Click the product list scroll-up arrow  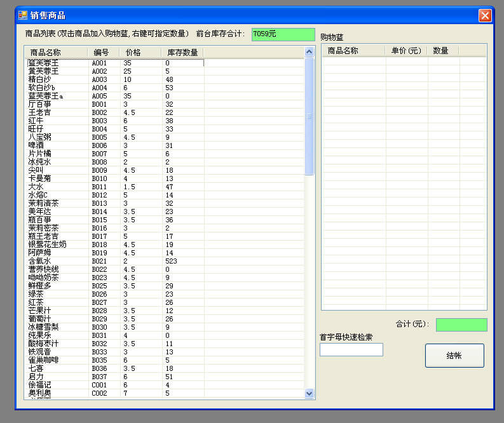(310, 52)
